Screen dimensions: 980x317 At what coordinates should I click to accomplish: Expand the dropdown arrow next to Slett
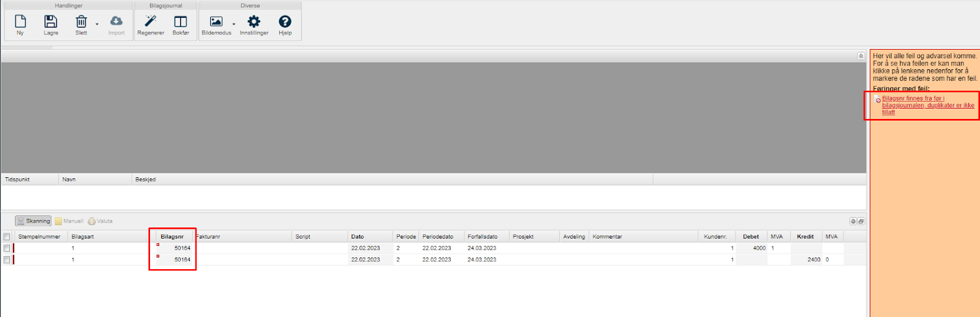pos(97,25)
